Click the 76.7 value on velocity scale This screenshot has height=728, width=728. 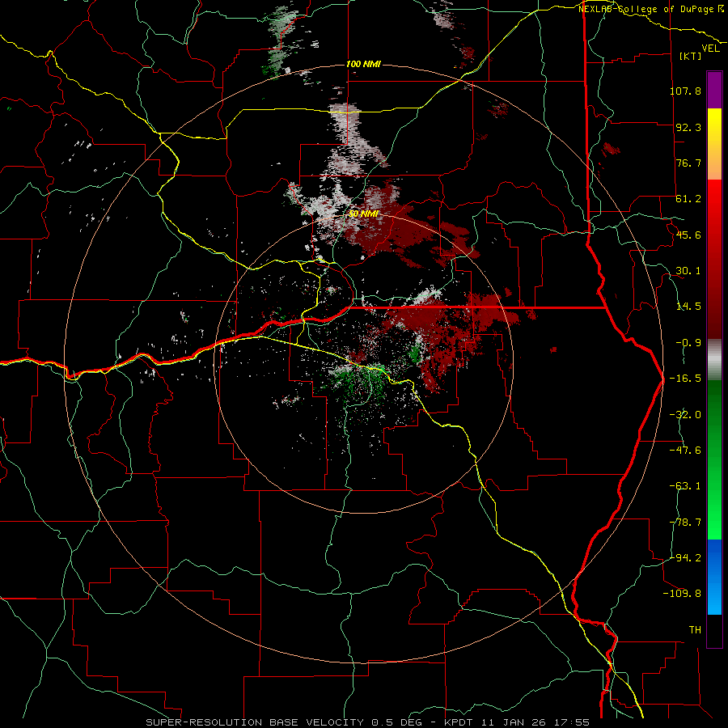(688, 163)
